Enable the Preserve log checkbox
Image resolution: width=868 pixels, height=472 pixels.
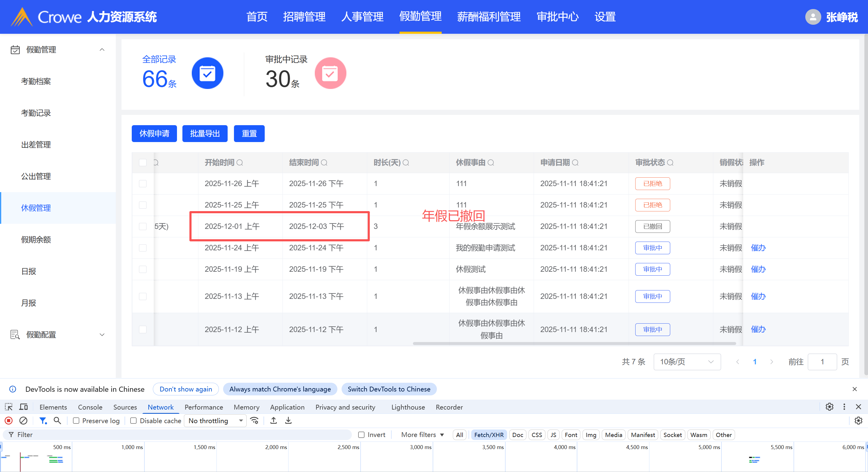click(76, 421)
